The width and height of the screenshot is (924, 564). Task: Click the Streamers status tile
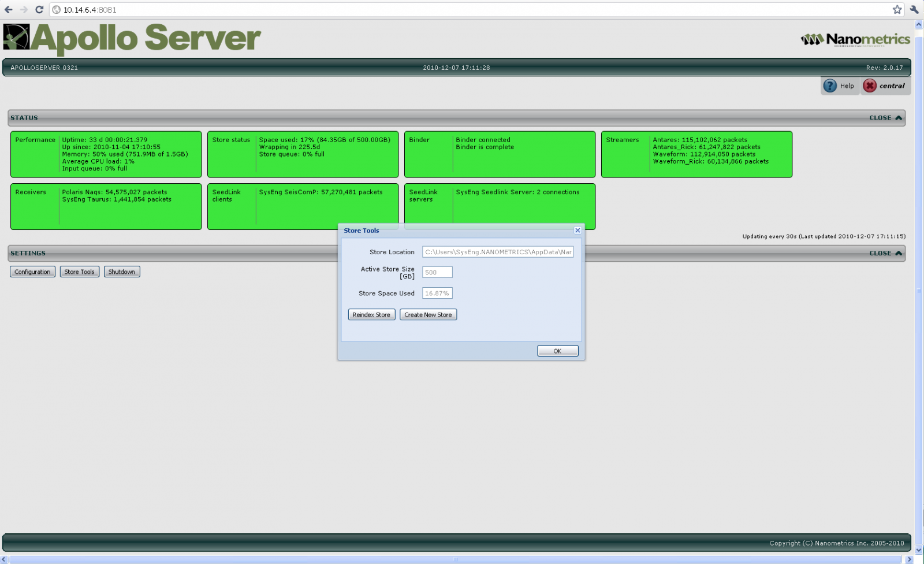pos(696,154)
